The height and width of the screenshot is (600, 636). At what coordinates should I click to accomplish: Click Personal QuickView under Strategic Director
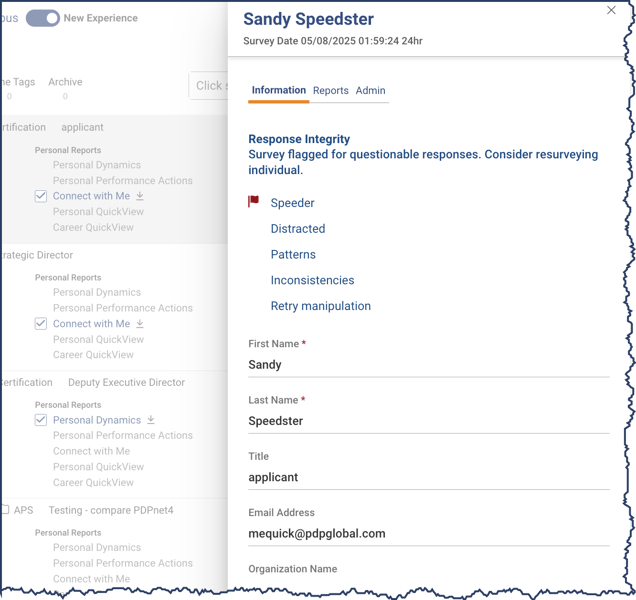pyautogui.click(x=99, y=340)
